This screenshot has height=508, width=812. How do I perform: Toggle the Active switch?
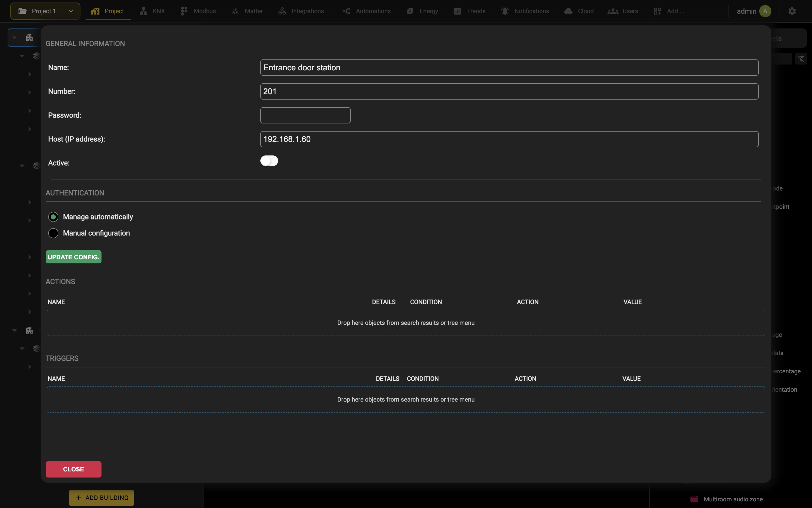(269, 161)
